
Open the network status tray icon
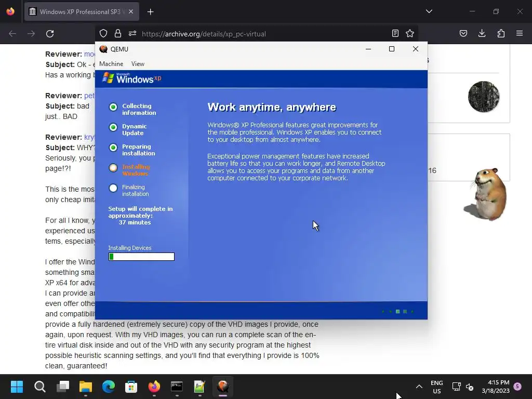point(456,387)
